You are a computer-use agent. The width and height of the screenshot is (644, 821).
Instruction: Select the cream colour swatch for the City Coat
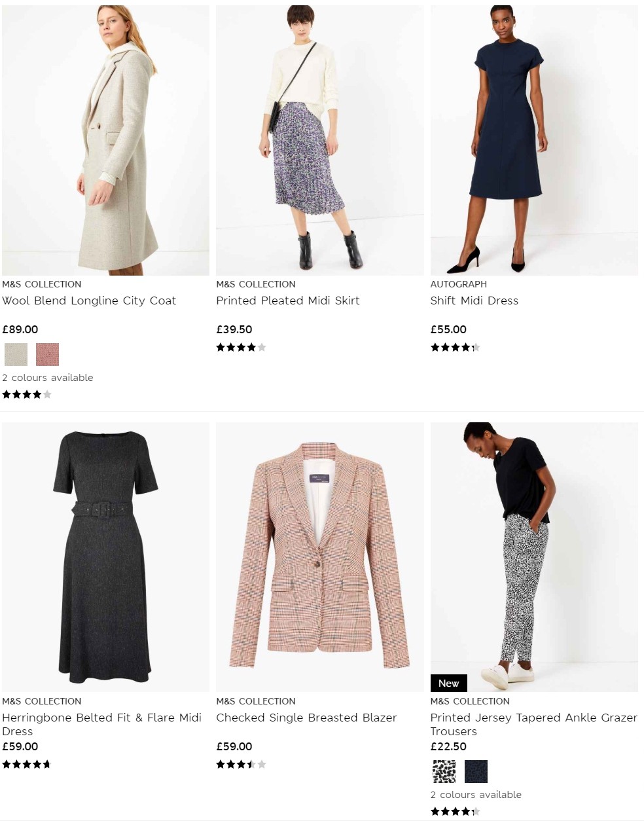(x=15, y=354)
